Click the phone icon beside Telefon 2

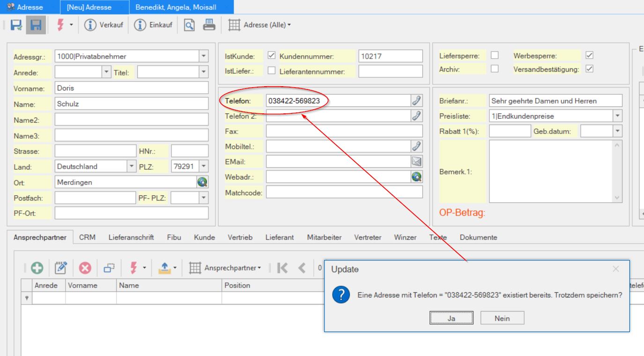[x=416, y=115]
